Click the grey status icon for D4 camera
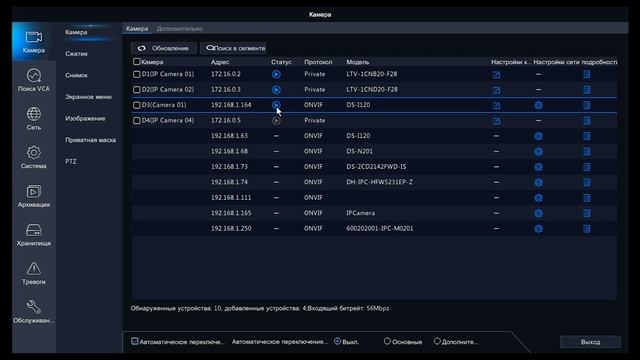Viewport: 640px width, 360px height. tap(276, 120)
